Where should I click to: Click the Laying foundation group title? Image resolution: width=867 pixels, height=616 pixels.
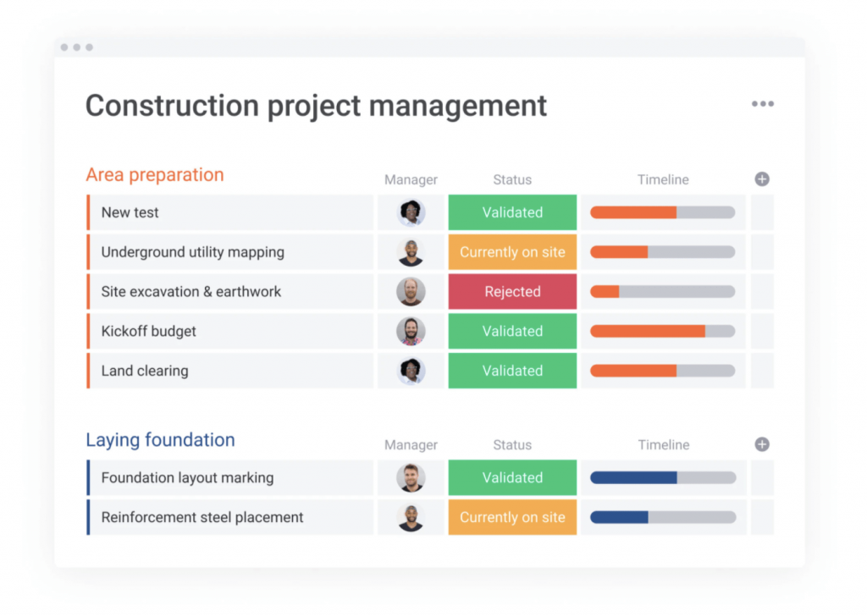pos(160,439)
